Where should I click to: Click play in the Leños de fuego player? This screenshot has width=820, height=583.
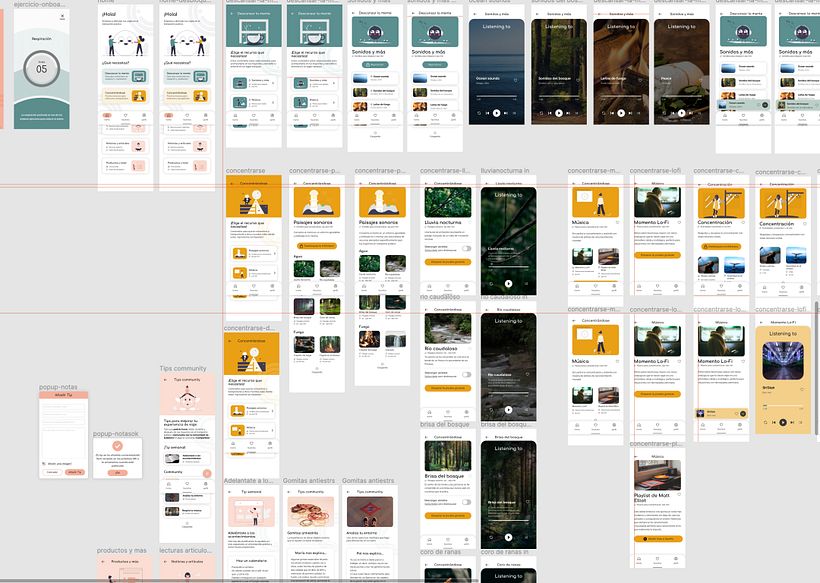pyautogui.click(x=621, y=113)
